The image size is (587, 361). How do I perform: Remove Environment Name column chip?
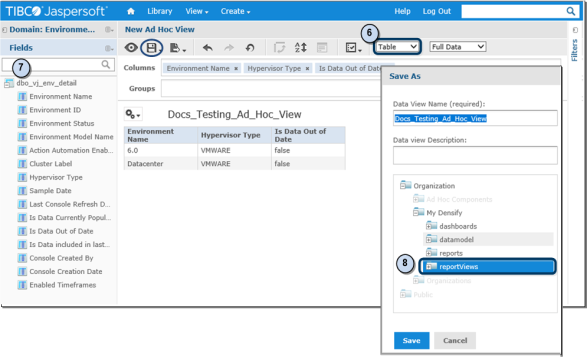(x=236, y=69)
